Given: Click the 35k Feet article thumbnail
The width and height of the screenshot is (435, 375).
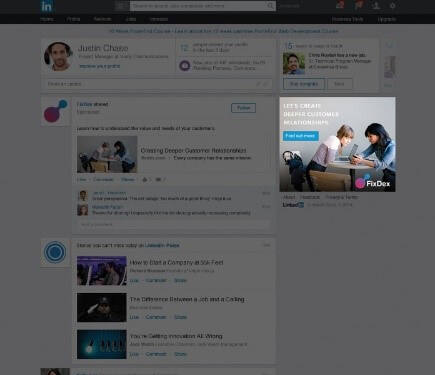Looking at the screenshot, I should 102,270.
